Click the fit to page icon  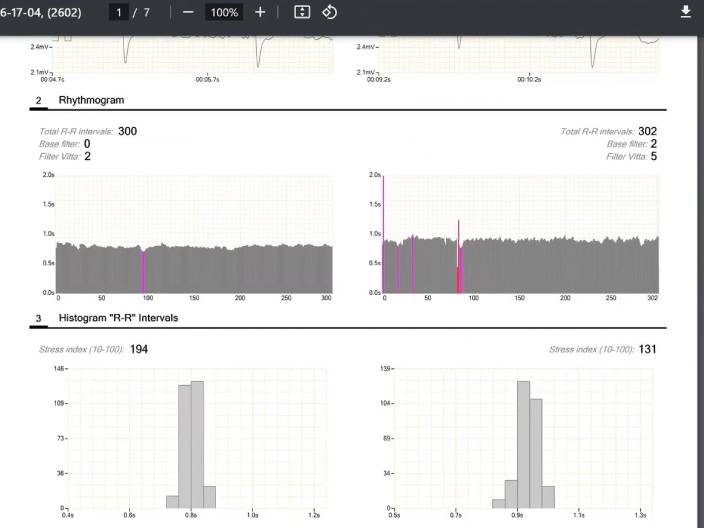point(303,12)
